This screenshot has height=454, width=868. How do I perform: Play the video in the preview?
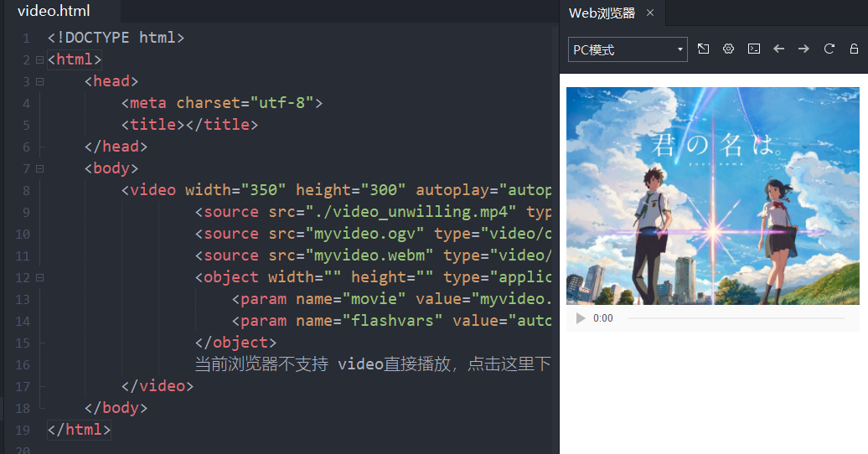click(x=581, y=318)
